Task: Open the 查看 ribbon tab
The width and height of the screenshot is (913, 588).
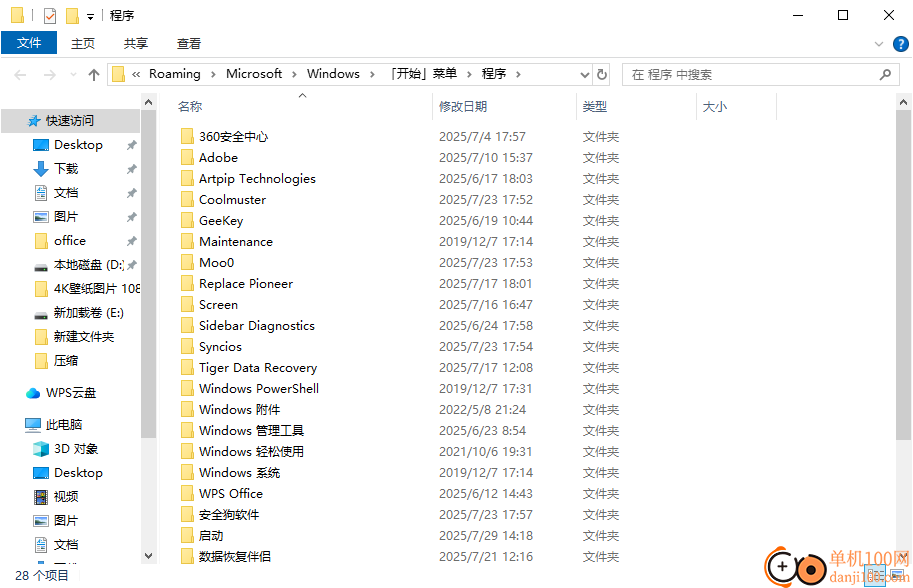Action: (x=189, y=43)
